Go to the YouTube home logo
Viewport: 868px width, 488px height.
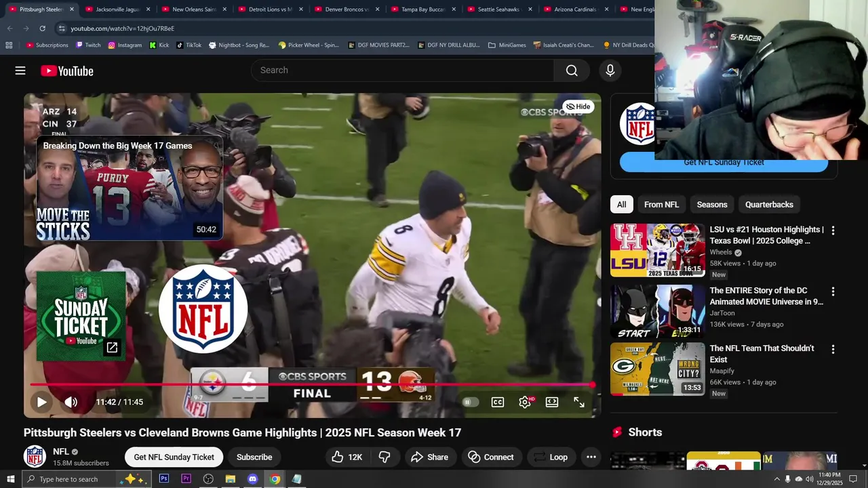(x=66, y=70)
